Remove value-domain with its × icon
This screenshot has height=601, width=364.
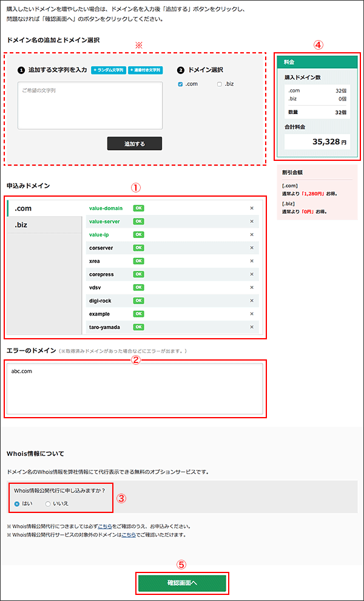click(x=252, y=208)
